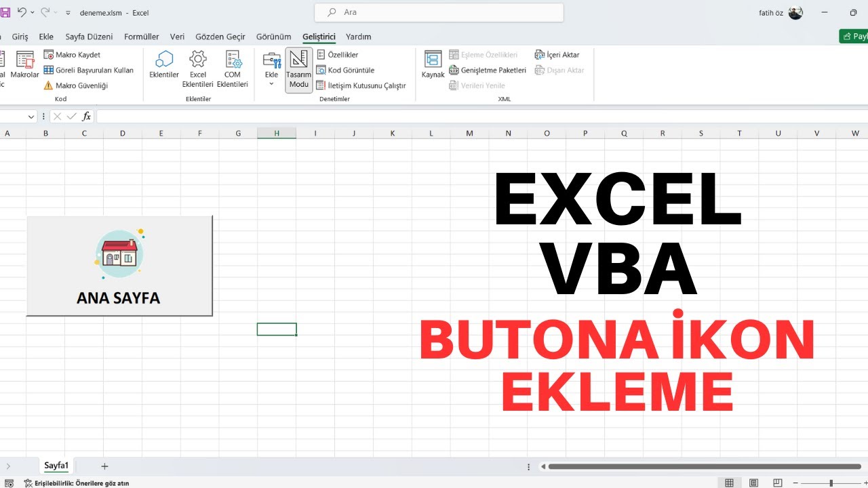This screenshot has height=488, width=868.
Task: Open Makro Güvenliği security settings
Action: [x=76, y=85]
